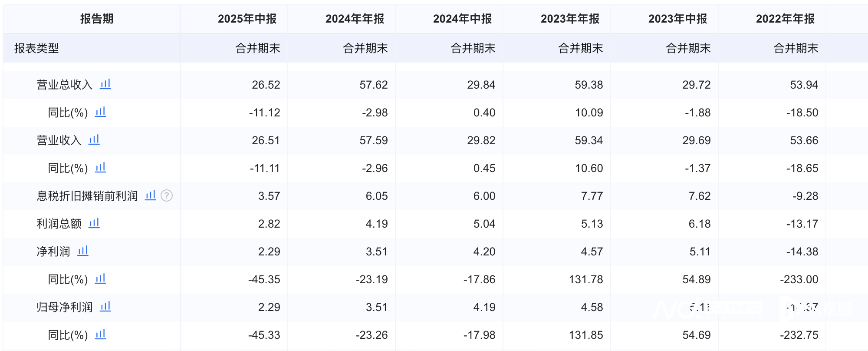
Task: Open the question mark help icon
Action: coord(167,196)
